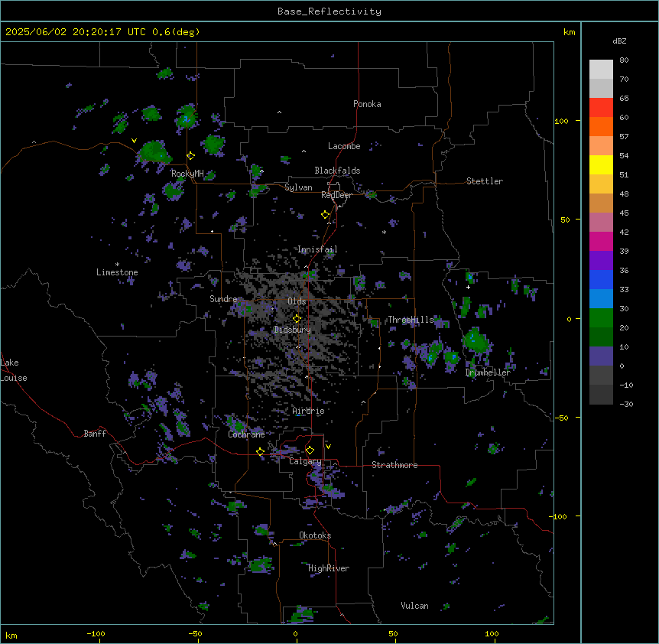Screen dimensions: 659x644
Task: Select the Sylvan label
Action: (x=298, y=187)
